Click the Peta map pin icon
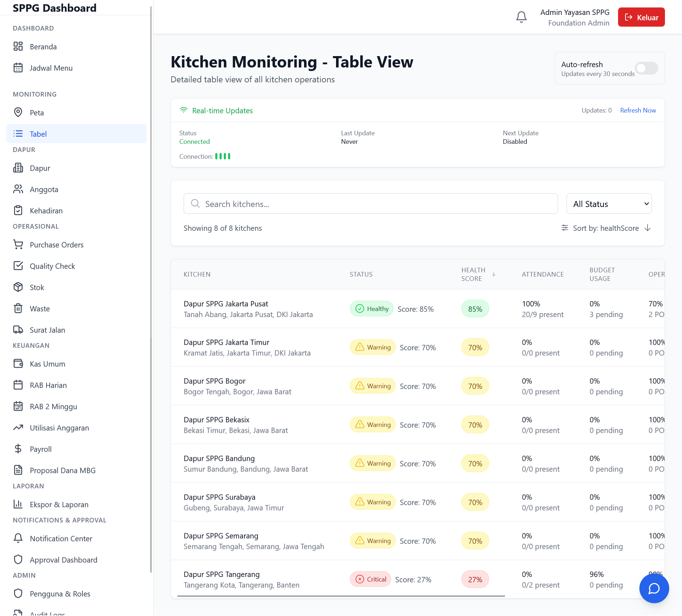682x616 pixels. (18, 113)
